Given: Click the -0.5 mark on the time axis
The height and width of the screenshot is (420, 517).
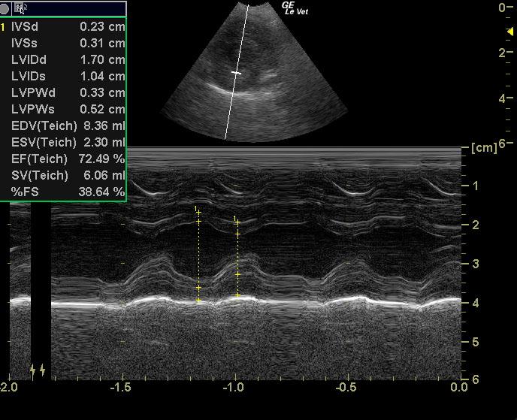Looking at the screenshot, I should 346,387.
